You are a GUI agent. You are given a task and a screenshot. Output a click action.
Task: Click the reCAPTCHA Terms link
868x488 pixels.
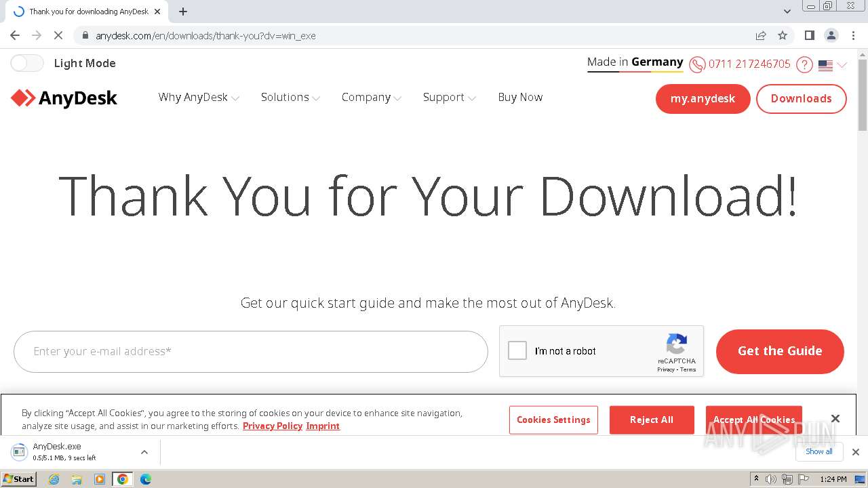[688, 369]
